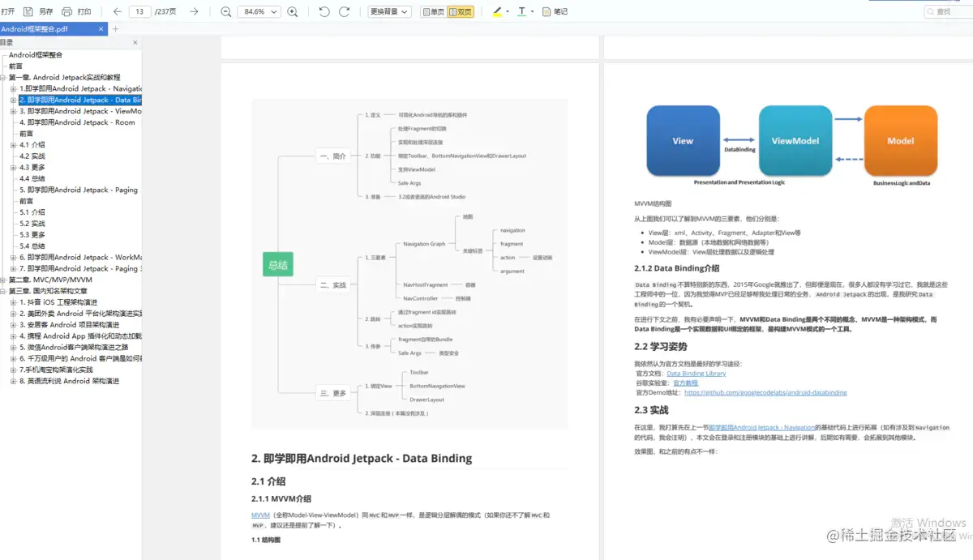Click the green 总结 mind map node
The height and width of the screenshot is (560, 973).
click(278, 265)
